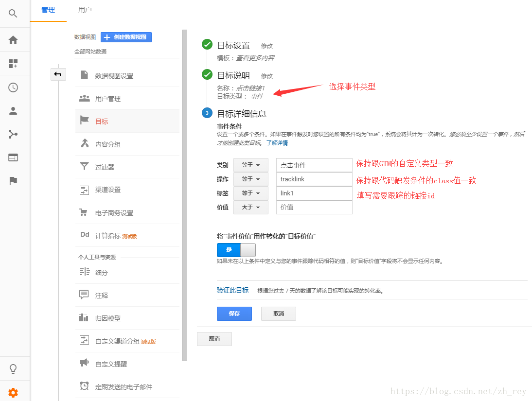The width and height of the screenshot is (532, 401).
Task: Switch to the 用户 tab
Action: (85, 10)
